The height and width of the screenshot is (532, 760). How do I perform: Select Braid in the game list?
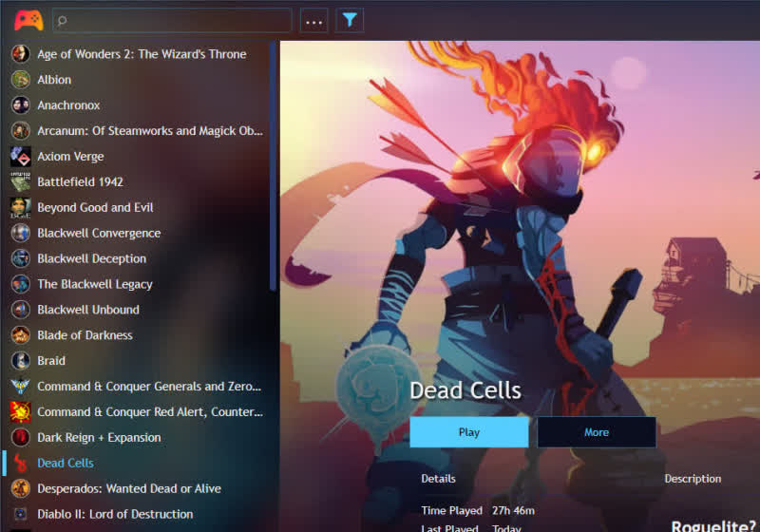[51, 361]
